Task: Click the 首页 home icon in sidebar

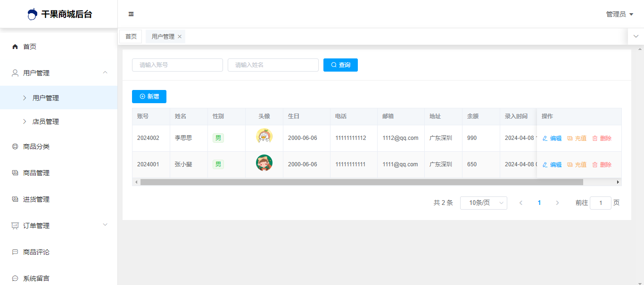Action: click(15, 47)
